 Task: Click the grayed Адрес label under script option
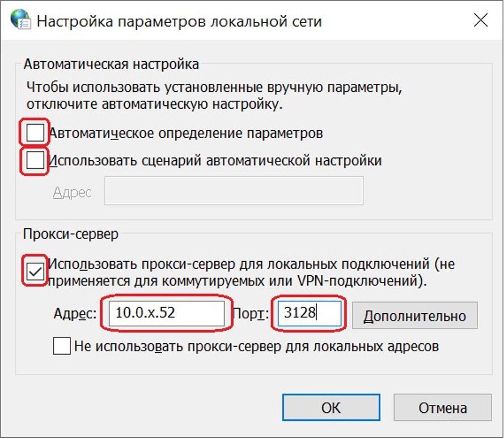coord(72,192)
